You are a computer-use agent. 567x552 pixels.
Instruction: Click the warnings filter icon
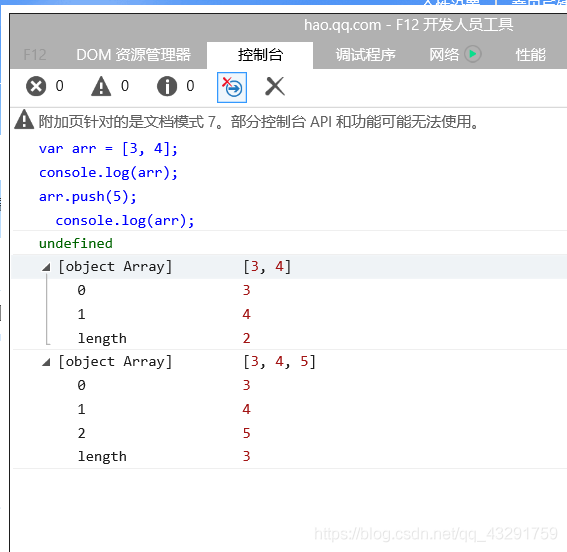pos(101,86)
